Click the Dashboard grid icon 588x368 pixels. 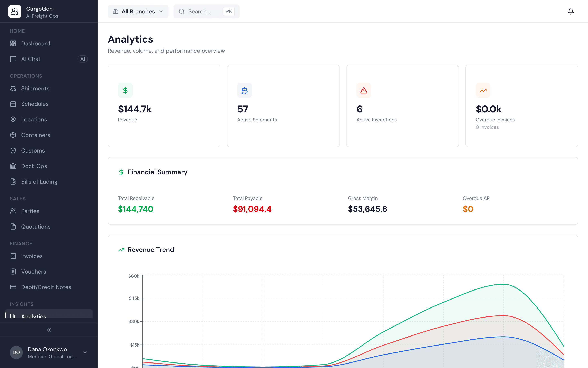[13, 43]
